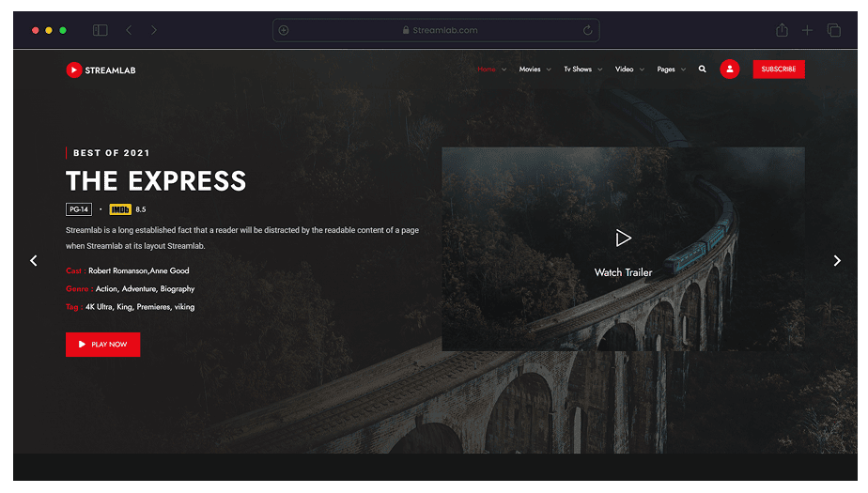This screenshot has height=493, width=868.
Task: Click the Play Now button
Action: click(x=102, y=345)
